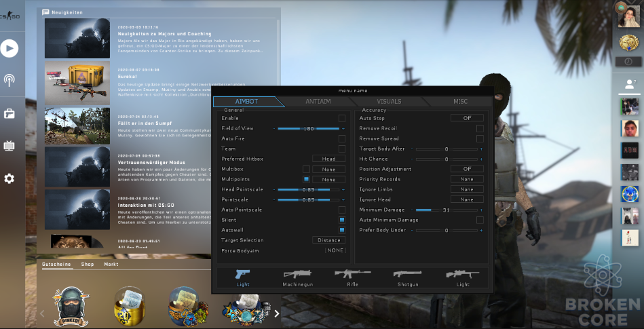The image size is (644, 329).
Task: Click the Field of View slider
Action: (x=309, y=129)
